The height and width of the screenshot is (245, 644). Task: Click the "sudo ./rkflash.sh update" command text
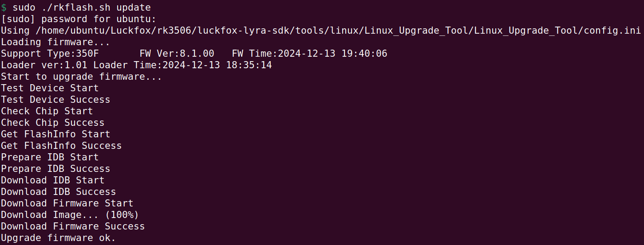pyautogui.click(x=82, y=8)
